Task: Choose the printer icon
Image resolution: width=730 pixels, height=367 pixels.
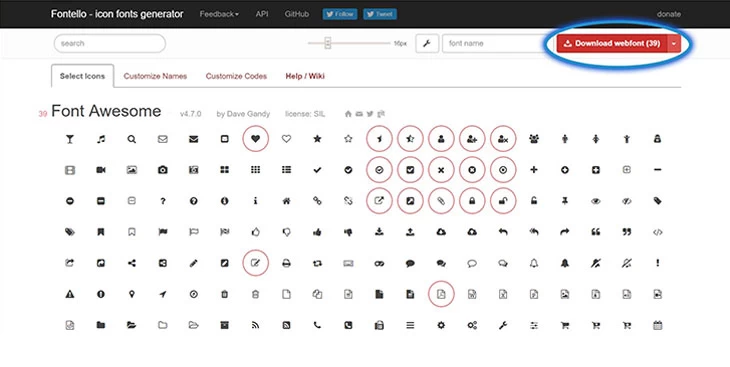Action: click(x=286, y=263)
